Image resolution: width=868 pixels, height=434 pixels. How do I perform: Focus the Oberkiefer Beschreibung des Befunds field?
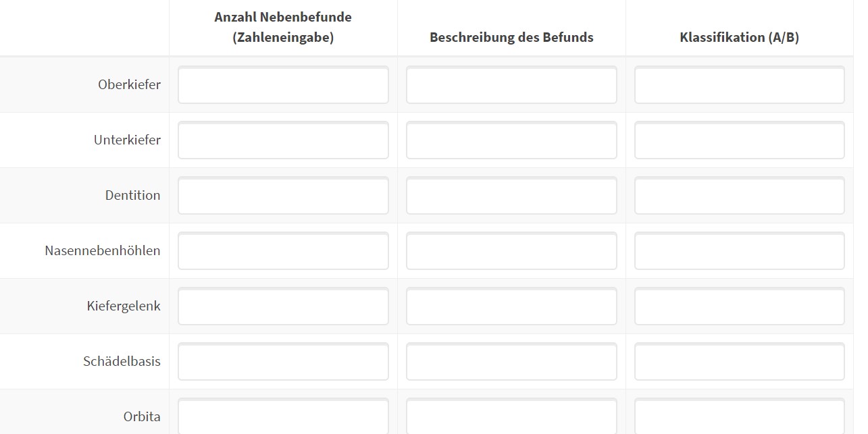point(511,85)
